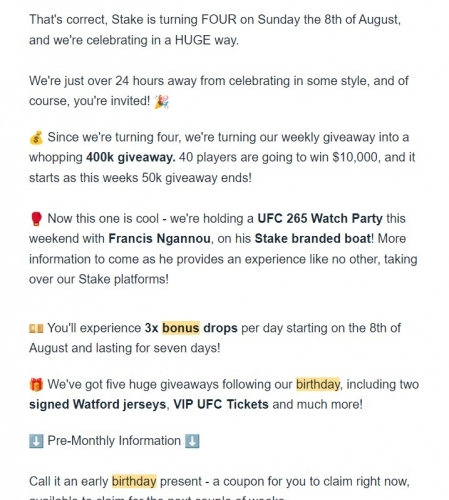Click the down arrow after Pre-Monthly Information
This screenshot has width=449, height=500.
(192, 441)
